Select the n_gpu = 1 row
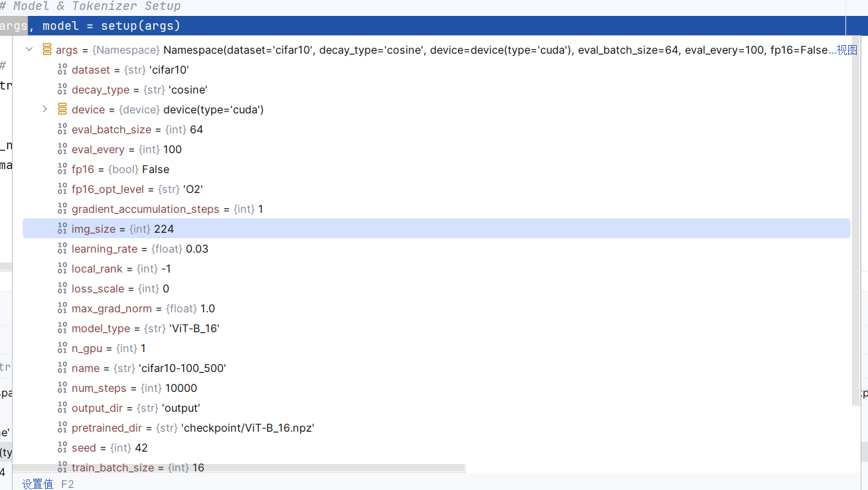868x490 pixels. [x=437, y=348]
